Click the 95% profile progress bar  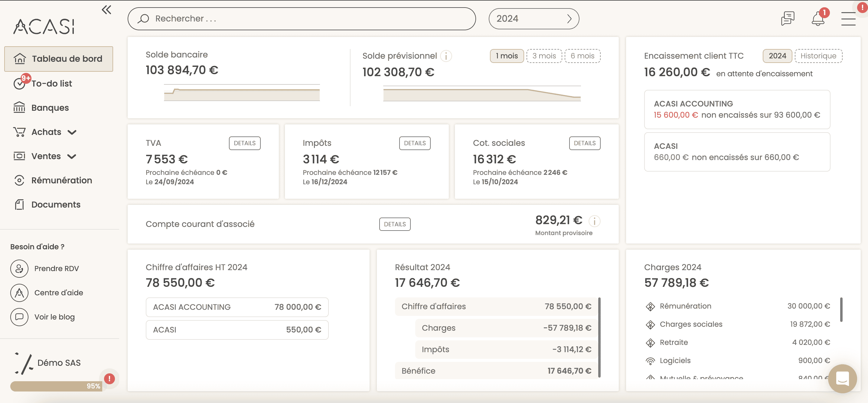tap(56, 386)
